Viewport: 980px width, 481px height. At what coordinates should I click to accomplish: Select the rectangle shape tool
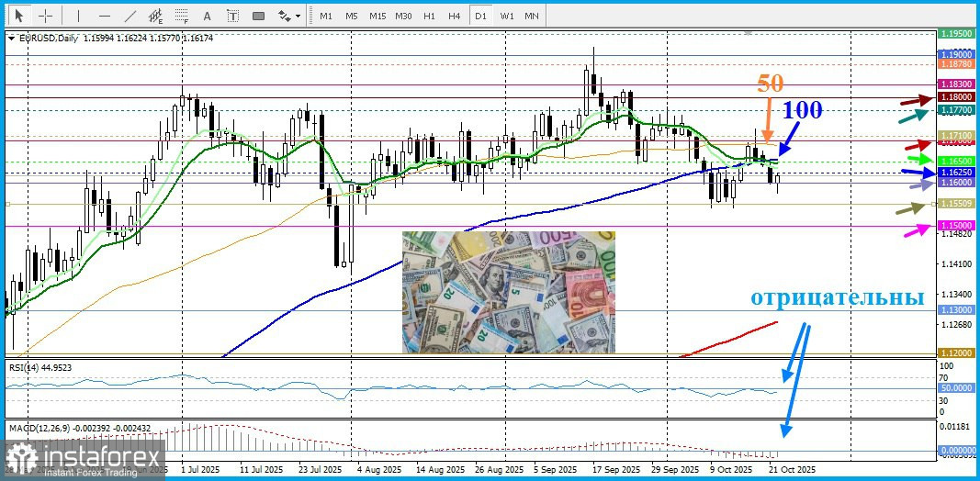(x=259, y=16)
